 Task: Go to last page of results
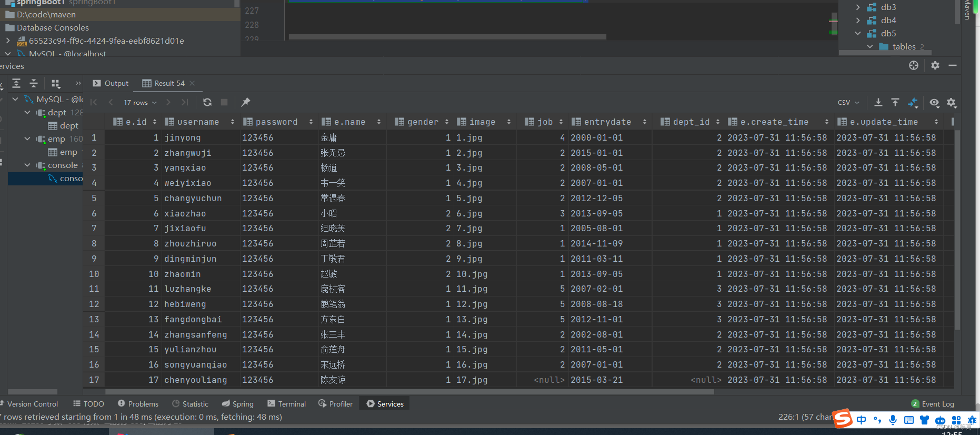(185, 102)
